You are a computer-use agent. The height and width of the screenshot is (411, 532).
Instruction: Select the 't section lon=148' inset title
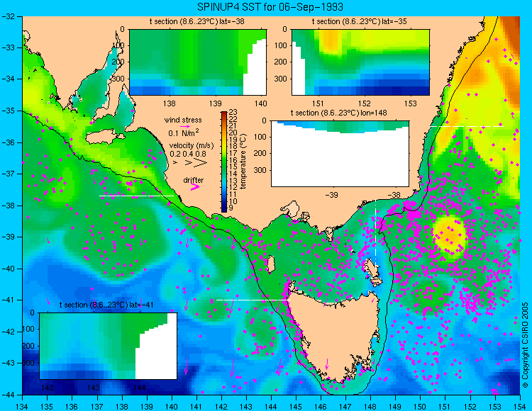(338, 113)
